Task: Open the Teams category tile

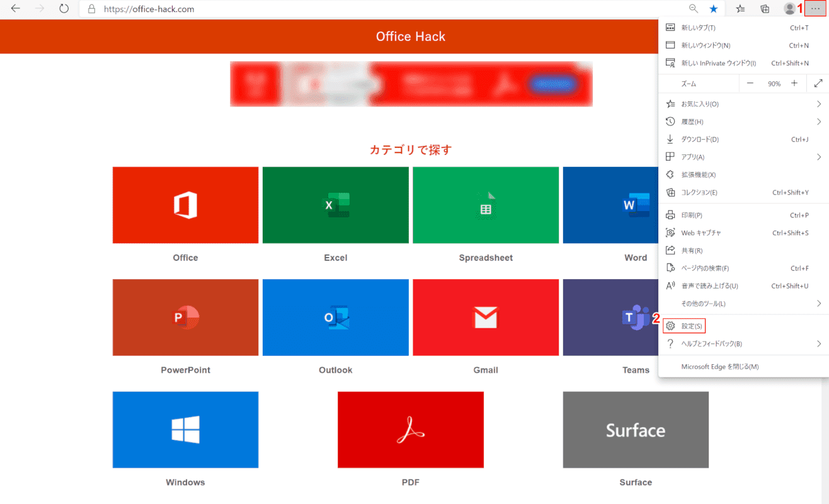Action: point(610,318)
